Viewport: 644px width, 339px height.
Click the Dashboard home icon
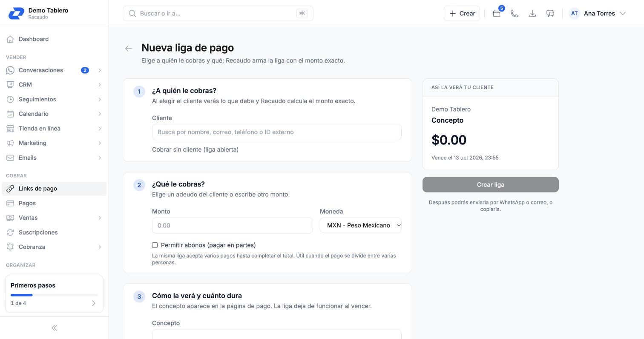[x=10, y=39]
